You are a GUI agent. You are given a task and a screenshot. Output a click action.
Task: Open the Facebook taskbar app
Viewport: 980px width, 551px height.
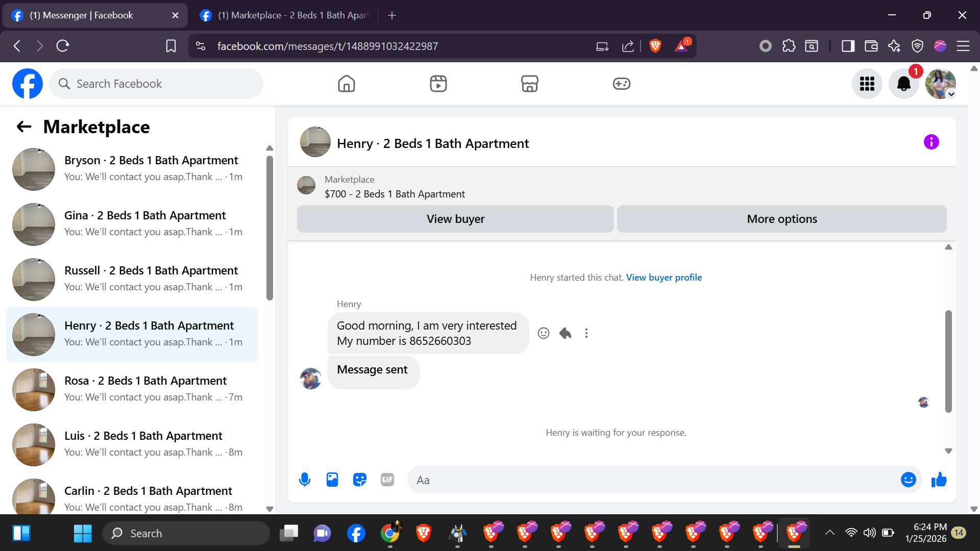(x=356, y=533)
